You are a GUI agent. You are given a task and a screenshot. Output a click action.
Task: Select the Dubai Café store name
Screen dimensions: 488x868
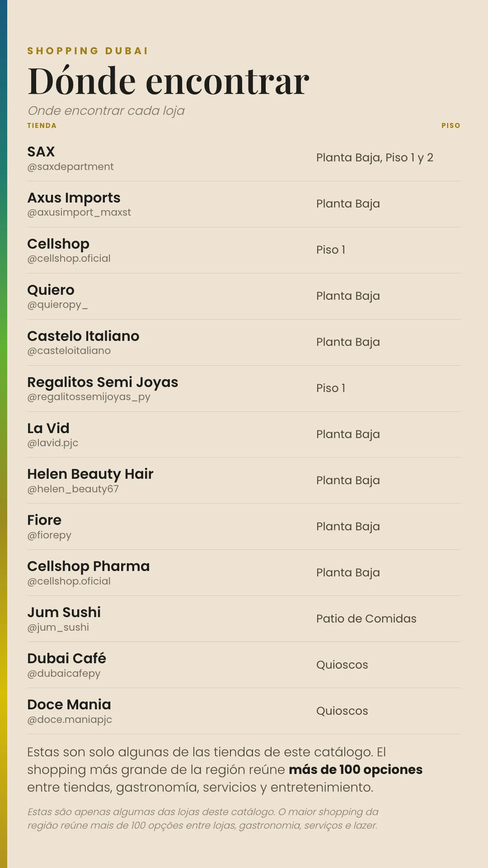66,658
